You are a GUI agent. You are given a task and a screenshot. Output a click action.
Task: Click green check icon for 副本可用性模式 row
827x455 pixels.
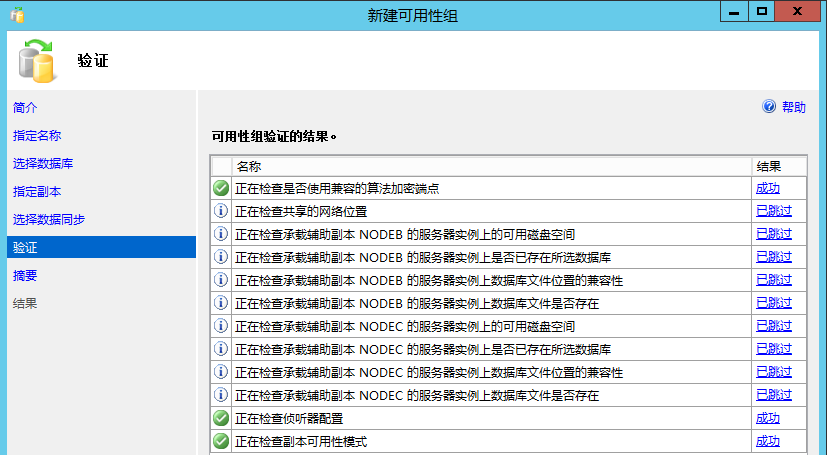(x=221, y=441)
